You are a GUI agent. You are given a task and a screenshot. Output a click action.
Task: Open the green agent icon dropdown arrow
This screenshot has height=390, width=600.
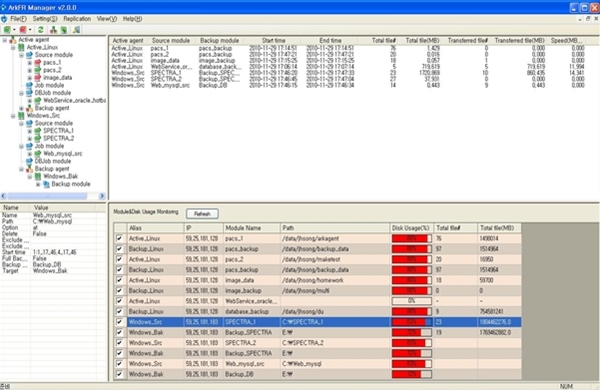coord(14,30)
